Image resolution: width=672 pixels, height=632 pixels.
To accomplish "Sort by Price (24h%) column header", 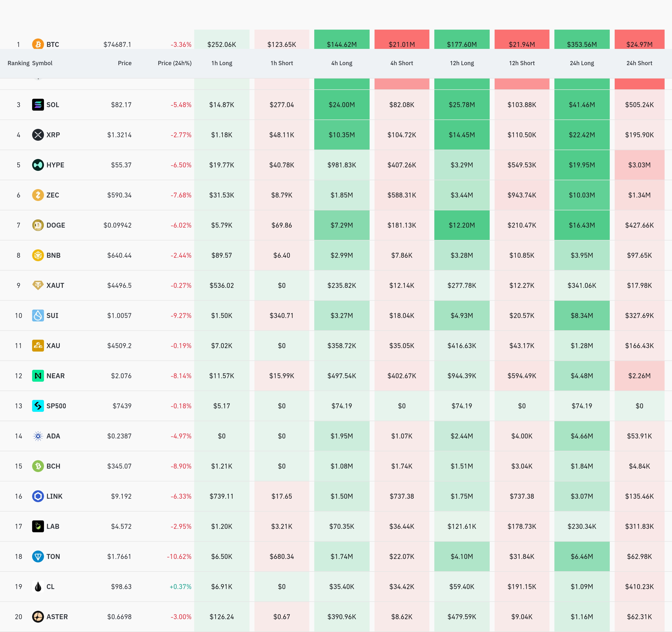I will coord(175,63).
